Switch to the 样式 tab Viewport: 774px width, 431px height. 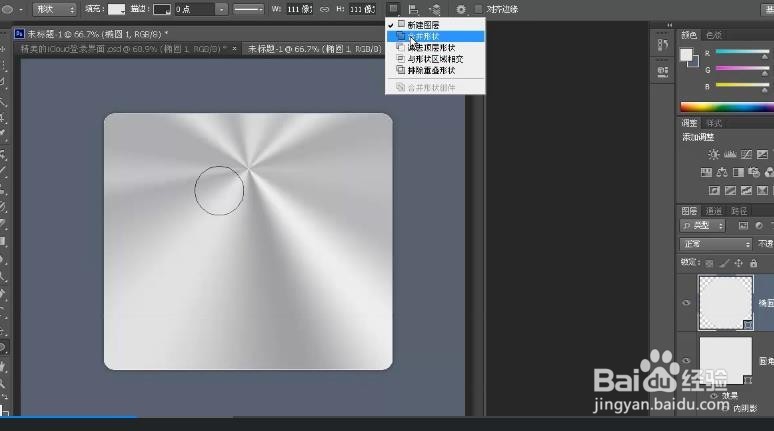714,123
